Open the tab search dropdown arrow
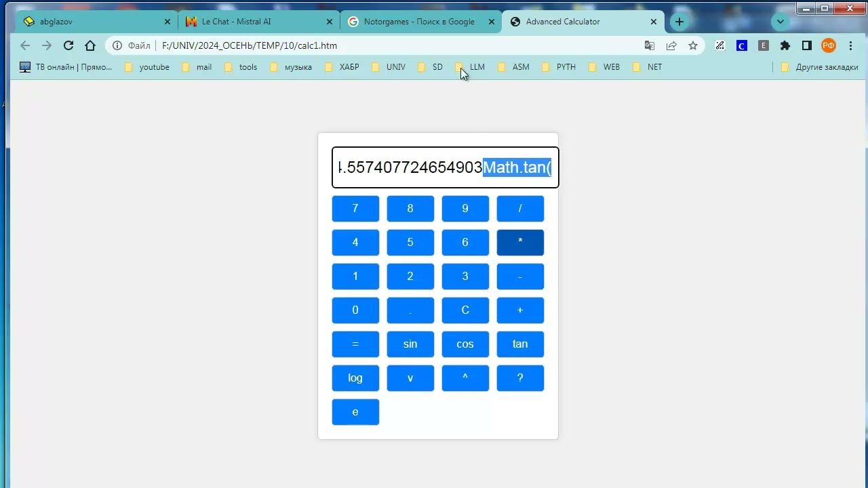The width and height of the screenshot is (868, 488). [x=781, y=22]
